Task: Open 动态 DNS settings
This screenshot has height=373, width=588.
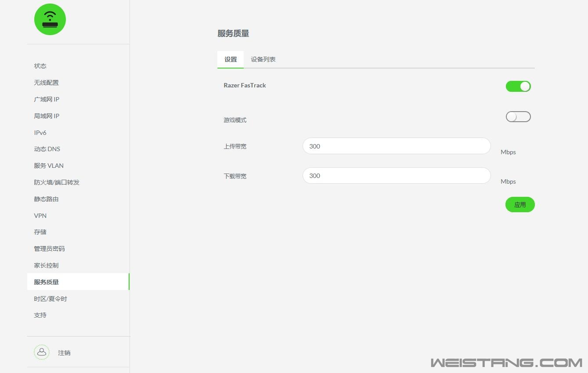Action: tap(47, 149)
